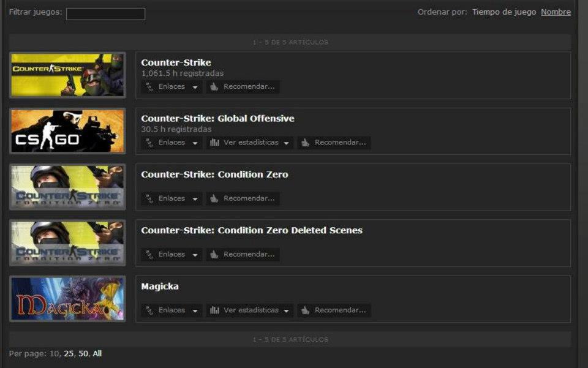Expand Ver estadísticas dropdown for Magicka

tap(250, 310)
